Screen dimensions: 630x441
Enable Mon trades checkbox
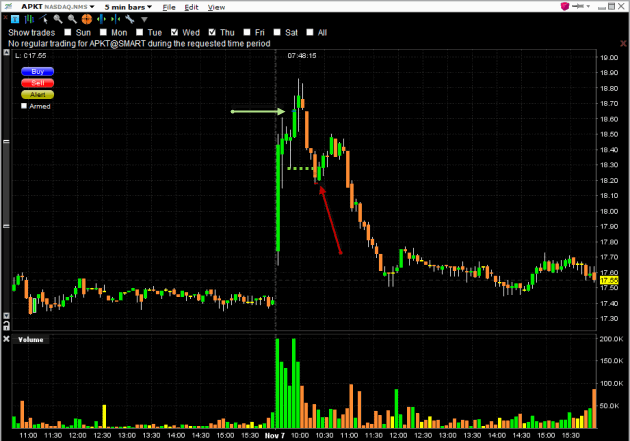[x=103, y=32]
